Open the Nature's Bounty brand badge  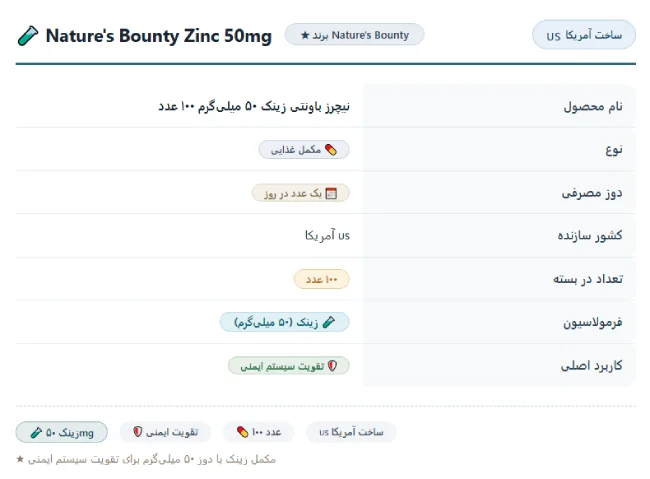[354, 35]
